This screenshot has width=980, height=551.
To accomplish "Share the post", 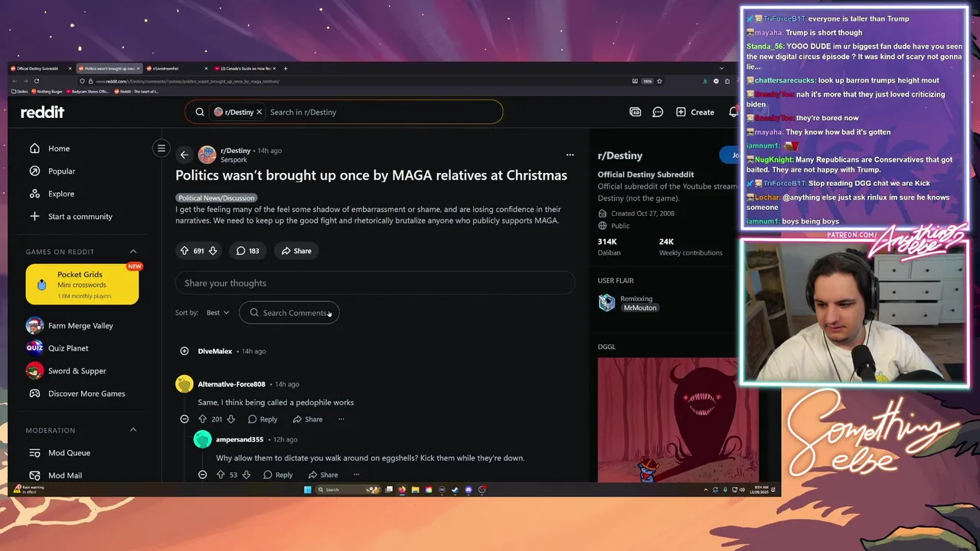I will (296, 251).
